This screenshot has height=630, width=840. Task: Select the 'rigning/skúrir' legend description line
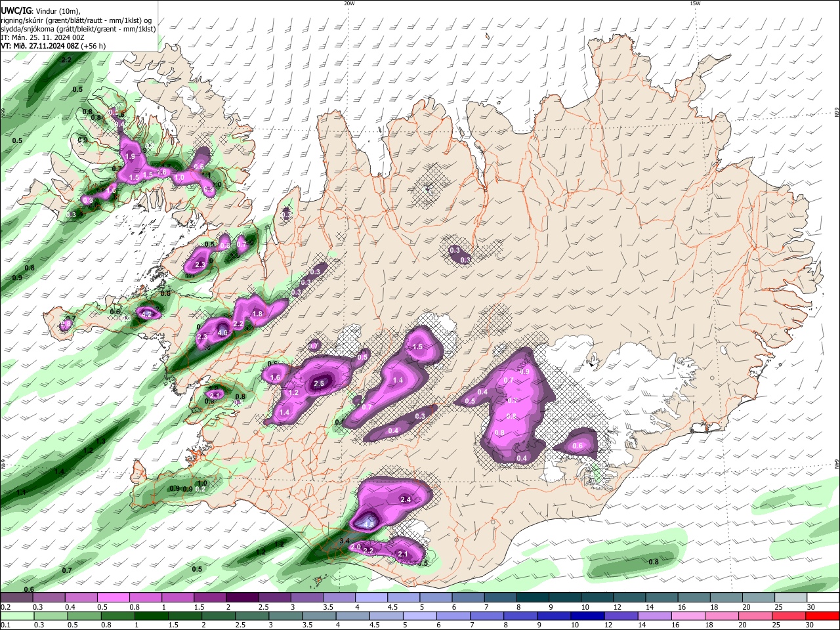point(77,20)
